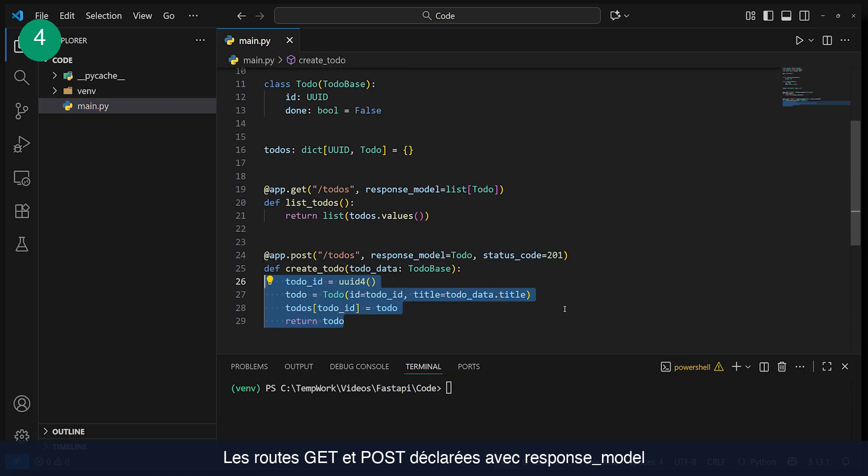Toggle Primary Side Bar visibility

coord(768,15)
